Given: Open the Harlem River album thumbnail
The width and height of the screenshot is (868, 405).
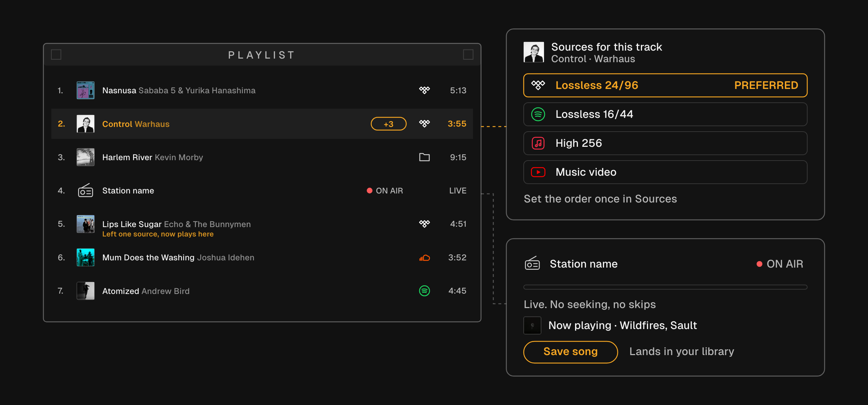Looking at the screenshot, I should [85, 157].
